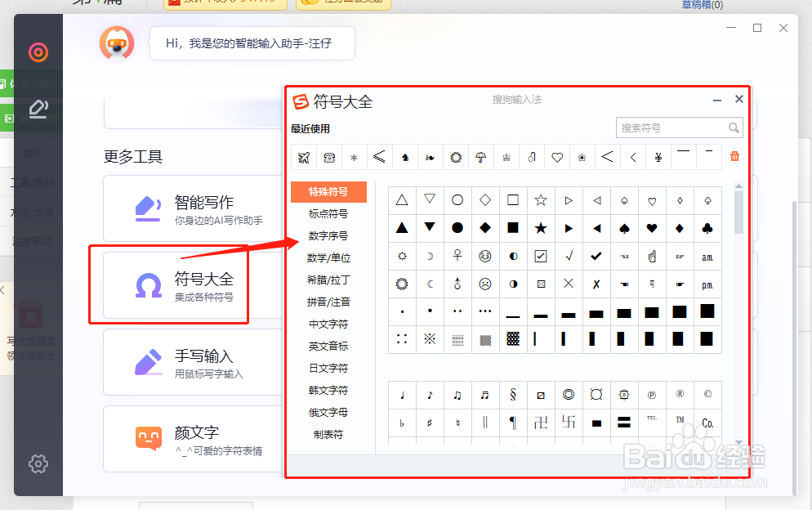
Task: Open the 制表符 category
Action: 328,434
